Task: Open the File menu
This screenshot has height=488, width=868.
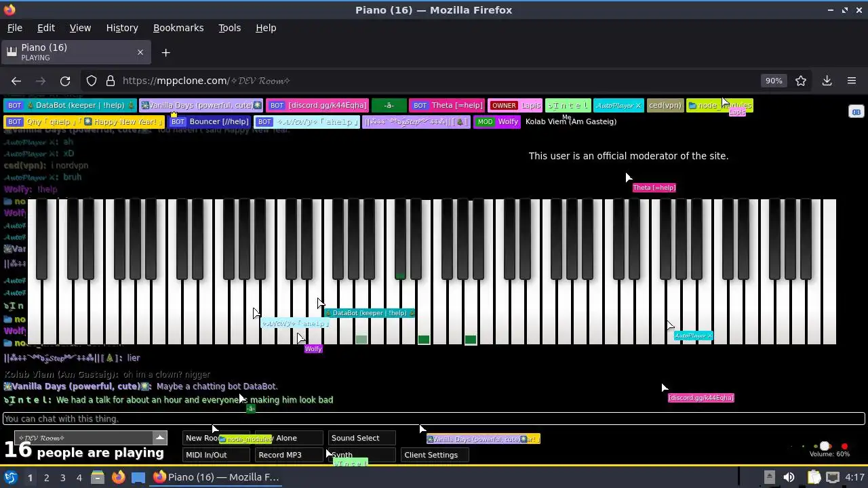Action: (14, 28)
